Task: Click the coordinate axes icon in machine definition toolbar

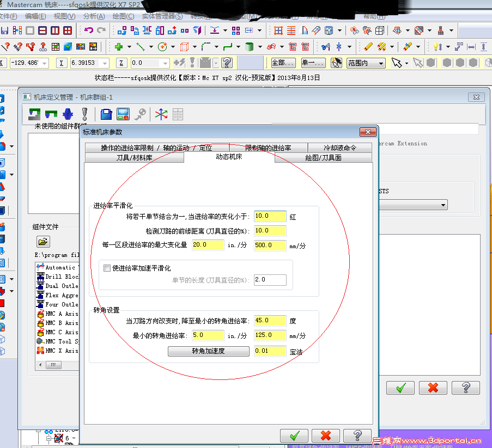Action: tap(161, 114)
